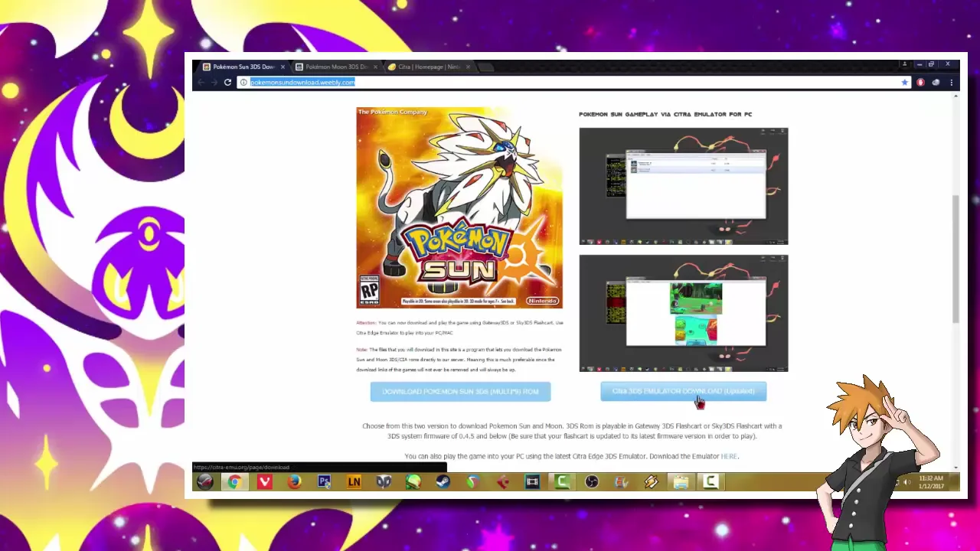980x551 pixels.
Task: Follow the HERE emulator download link
Action: coord(729,456)
